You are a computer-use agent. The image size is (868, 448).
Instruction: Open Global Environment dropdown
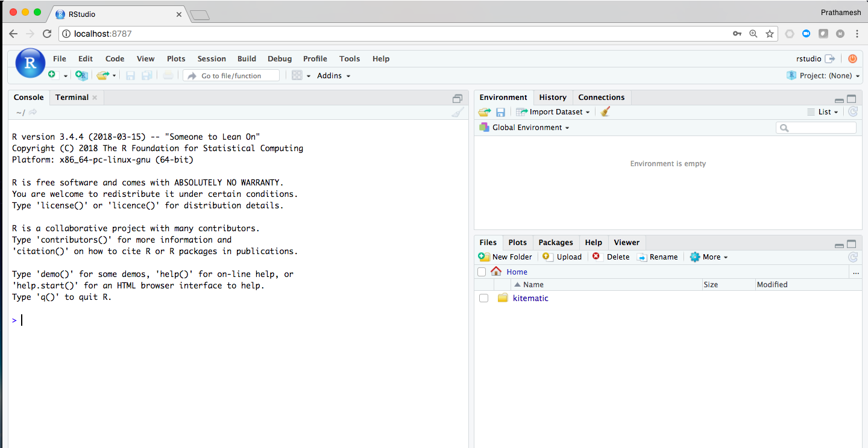(524, 128)
